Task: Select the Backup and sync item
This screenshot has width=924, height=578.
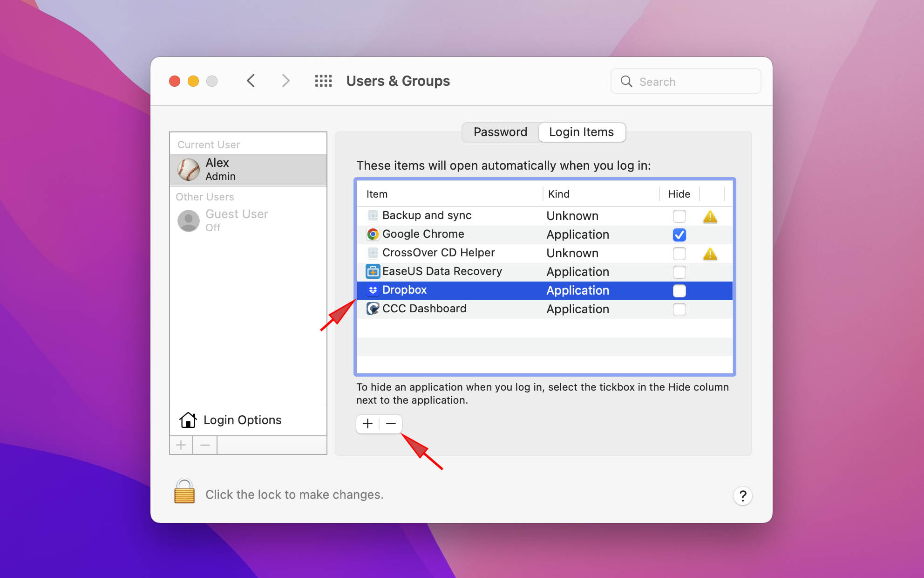Action: pyautogui.click(x=428, y=215)
